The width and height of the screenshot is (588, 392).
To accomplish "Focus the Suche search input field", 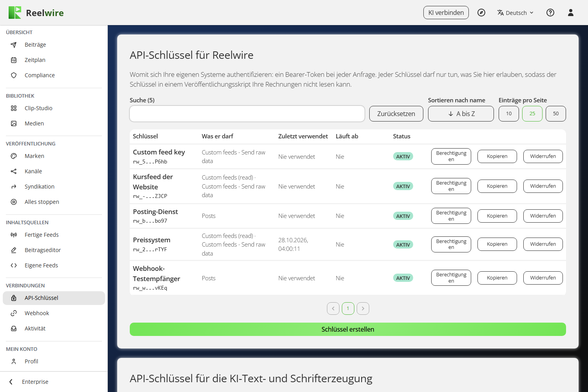I will [x=247, y=114].
